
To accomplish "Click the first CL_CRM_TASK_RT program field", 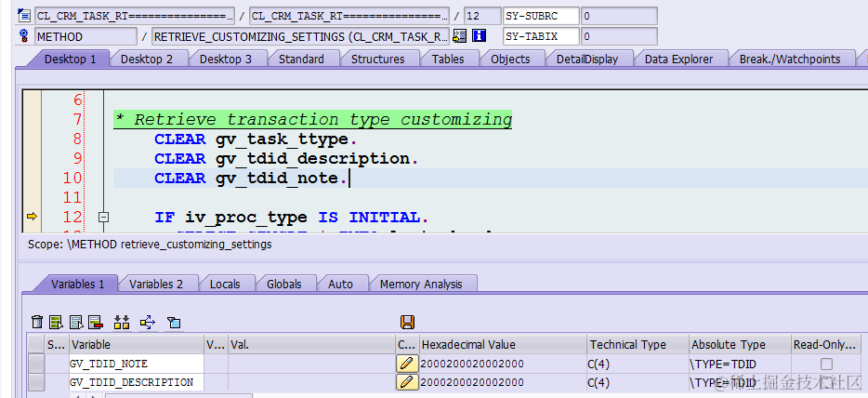I will 135,16.
